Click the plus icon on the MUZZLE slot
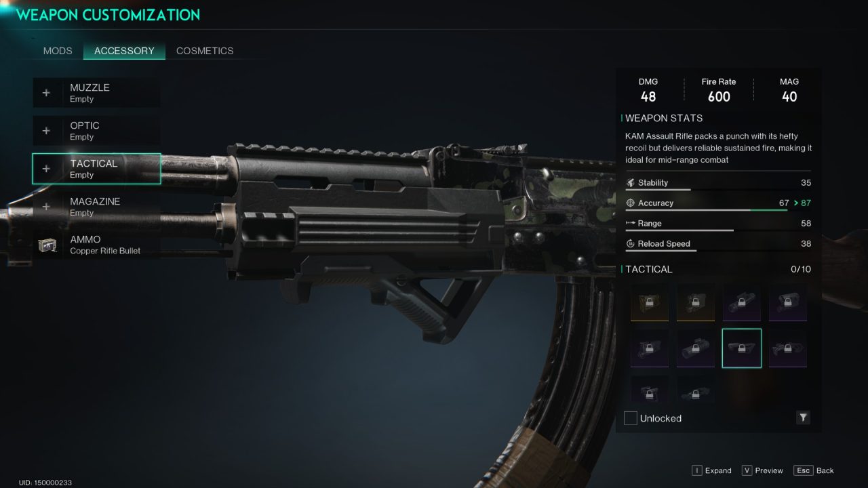The width and height of the screenshot is (868, 488). (46, 93)
